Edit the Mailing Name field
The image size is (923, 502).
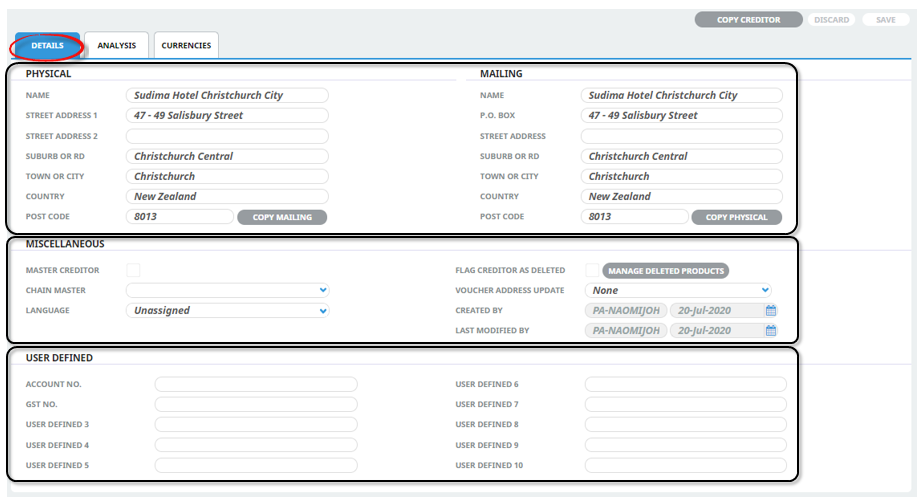tap(682, 95)
